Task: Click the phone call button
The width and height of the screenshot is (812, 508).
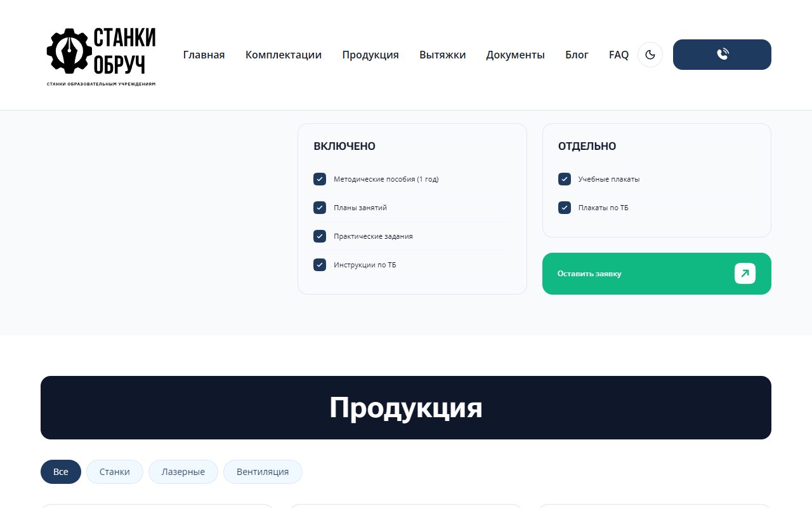Action: [722, 55]
